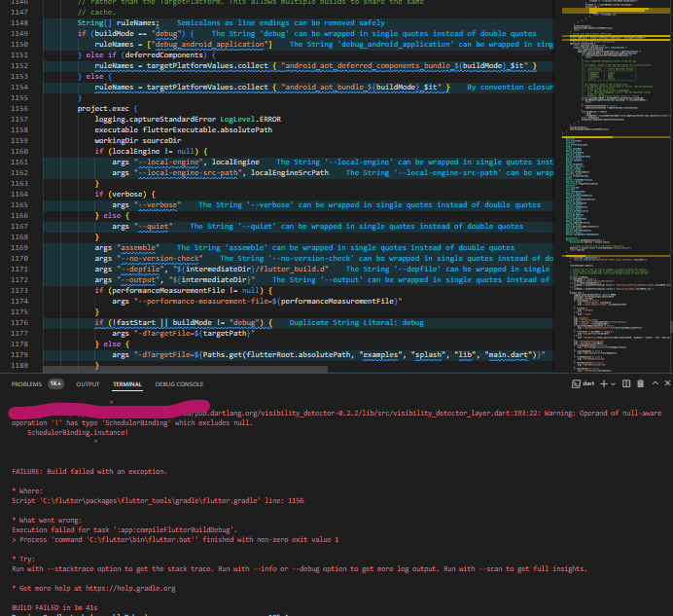673x616 pixels.
Task: Click the 1K+ problems count badge
Action: tap(55, 383)
